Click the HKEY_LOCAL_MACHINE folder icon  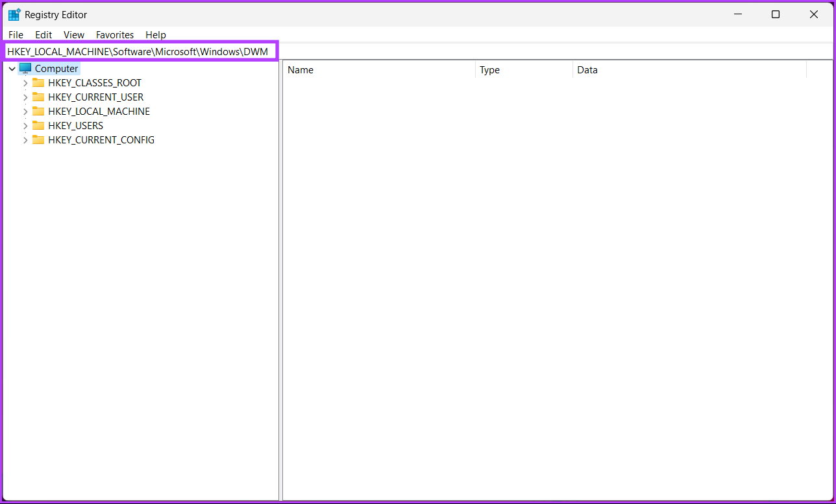click(x=38, y=111)
